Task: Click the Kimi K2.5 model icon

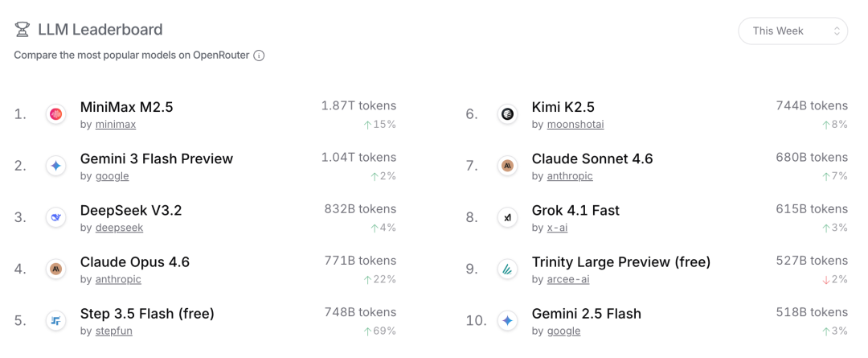Action: pos(507,114)
